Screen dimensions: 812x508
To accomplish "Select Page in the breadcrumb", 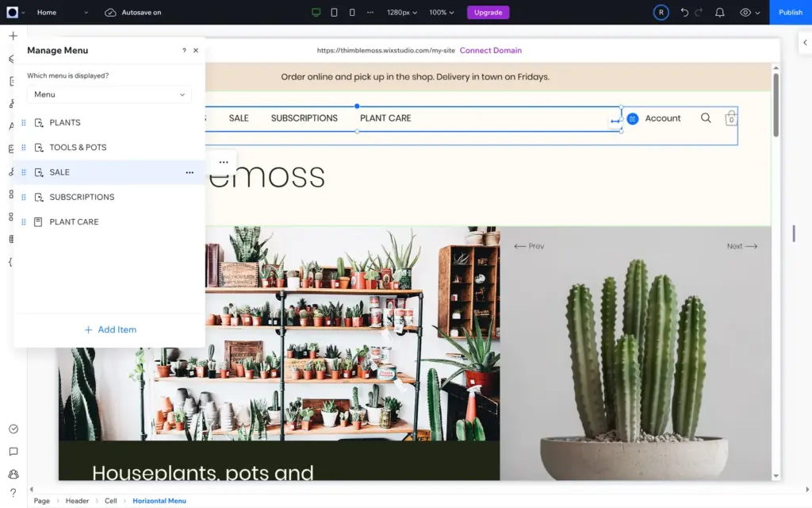I will (41, 501).
